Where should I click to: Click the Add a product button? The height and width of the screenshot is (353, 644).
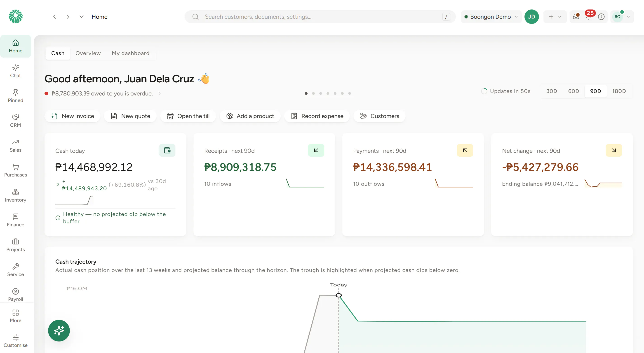[250, 116]
